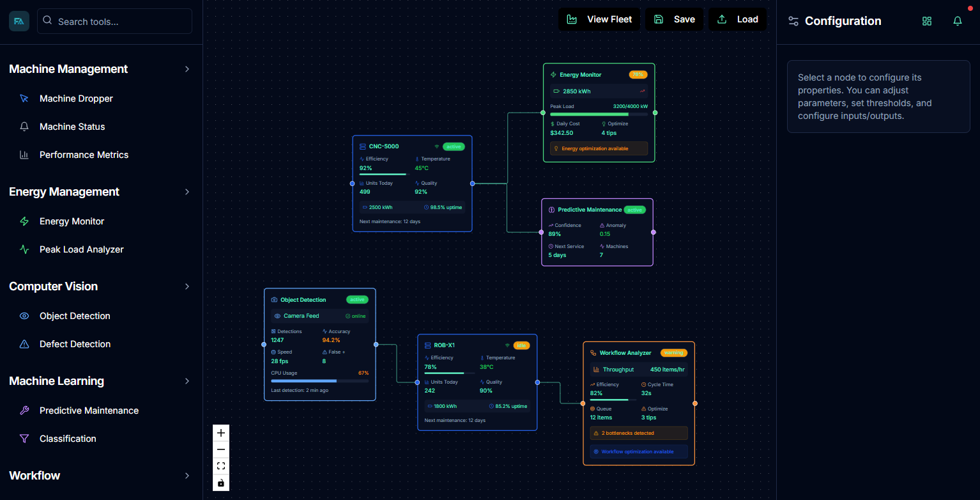Click the CNC-5000 output connection handle
The width and height of the screenshot is (980, 500).
[472, 184]
